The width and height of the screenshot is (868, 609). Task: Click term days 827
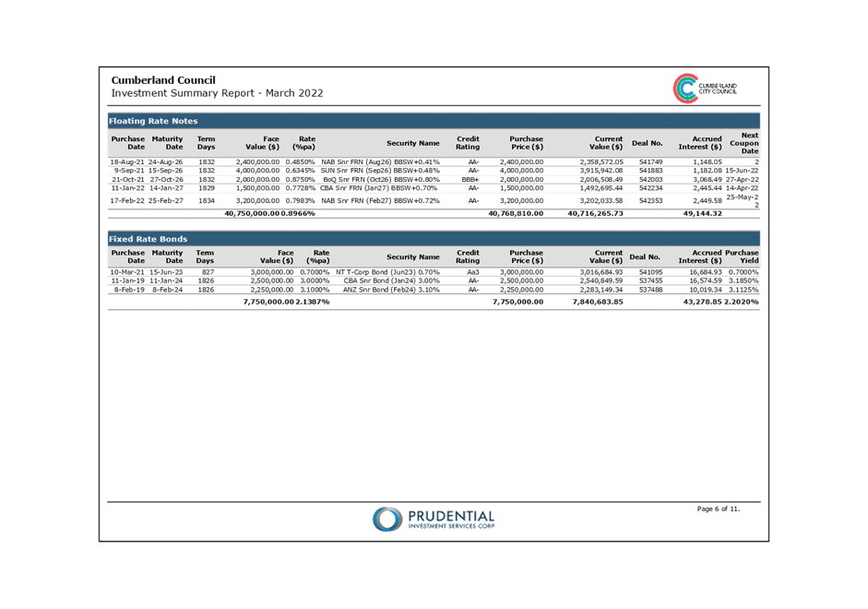point(208,272)
